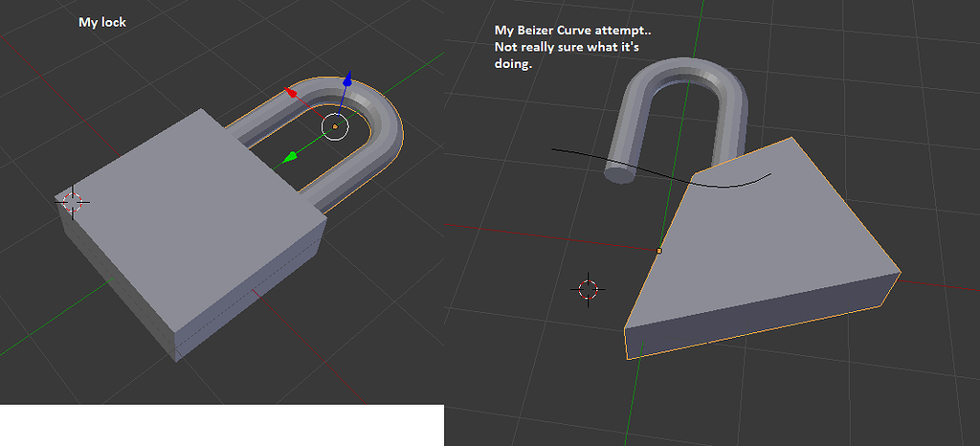Viewport: 980px width, 446px height.
Task: Select the orange origin point on deformed body
Action: point(658,251)
